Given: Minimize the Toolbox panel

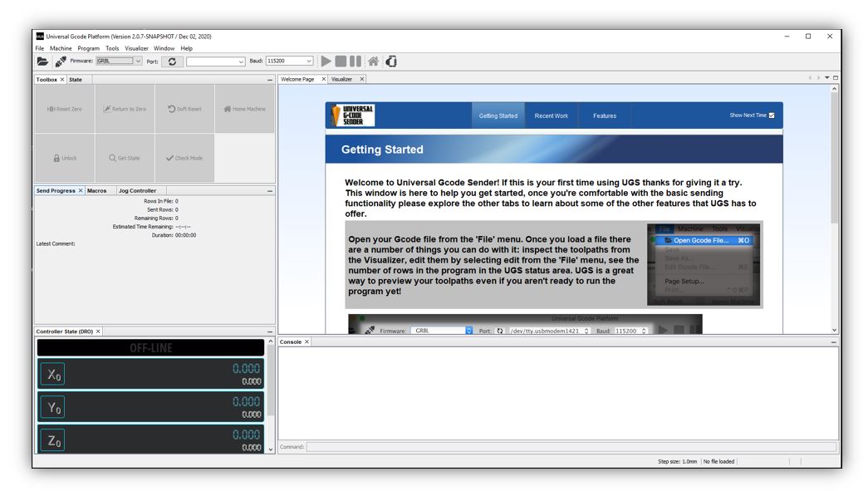Looking at the screenshot, I should 270,81.
